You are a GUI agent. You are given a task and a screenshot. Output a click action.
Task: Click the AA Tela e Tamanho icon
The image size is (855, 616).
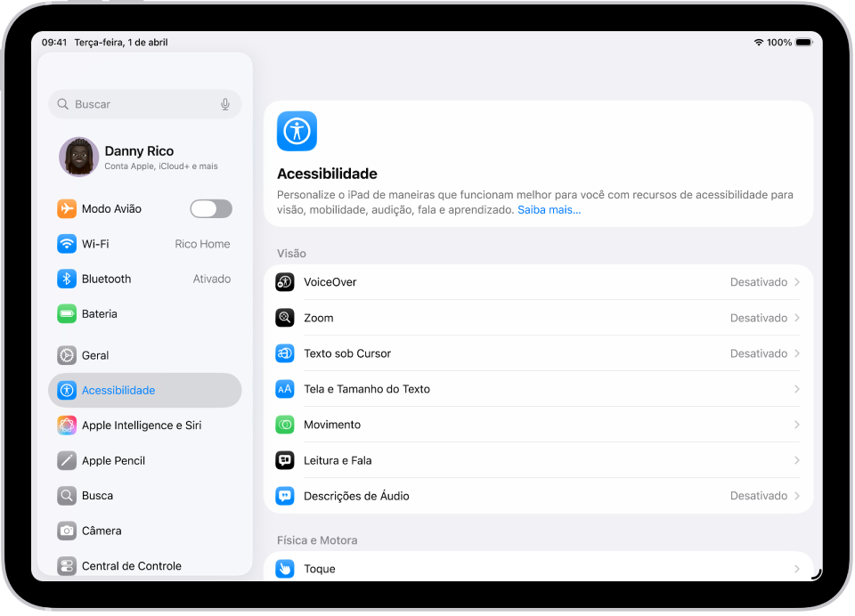tap(285, 389)
